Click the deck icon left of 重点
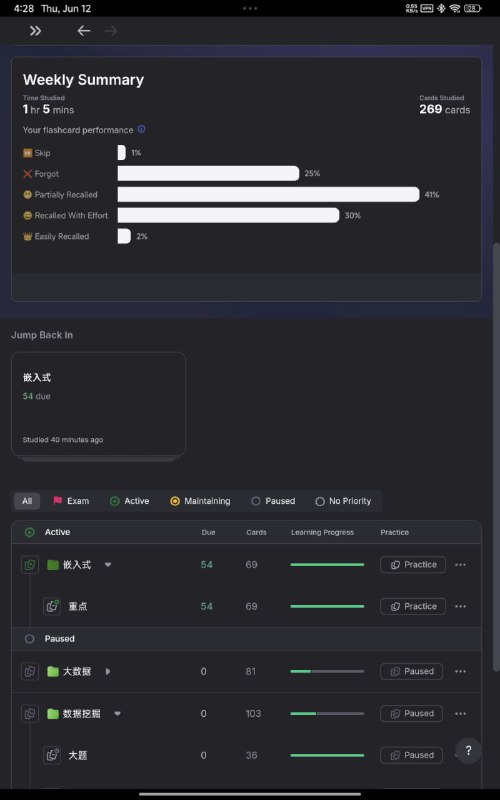 [x=52, y=607]
